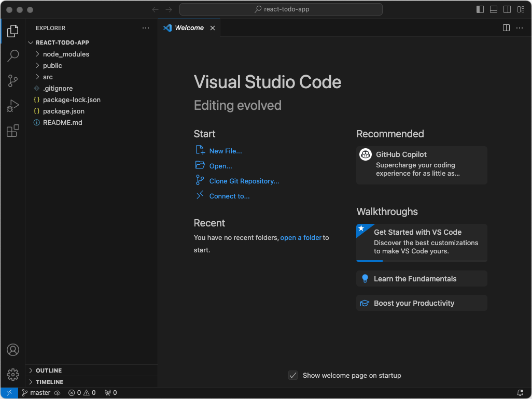Open notifications bell in status bar
532x399 pixels.
tap(520, 393)
